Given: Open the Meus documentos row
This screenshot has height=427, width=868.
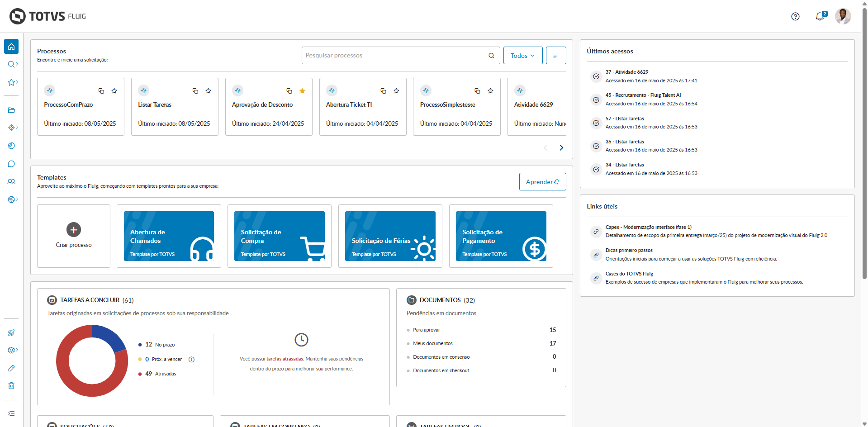Looking at the screenshot, I should [x=481, y=343].
